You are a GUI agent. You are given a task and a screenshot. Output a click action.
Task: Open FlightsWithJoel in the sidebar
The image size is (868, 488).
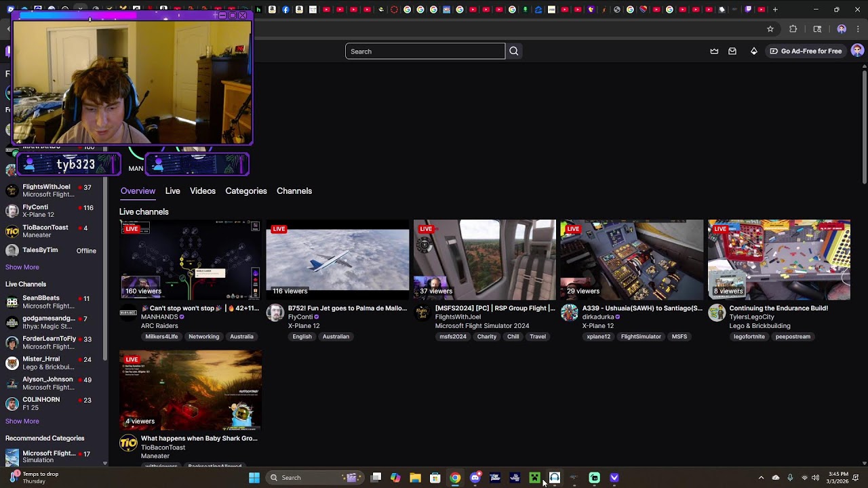[53, 190]
